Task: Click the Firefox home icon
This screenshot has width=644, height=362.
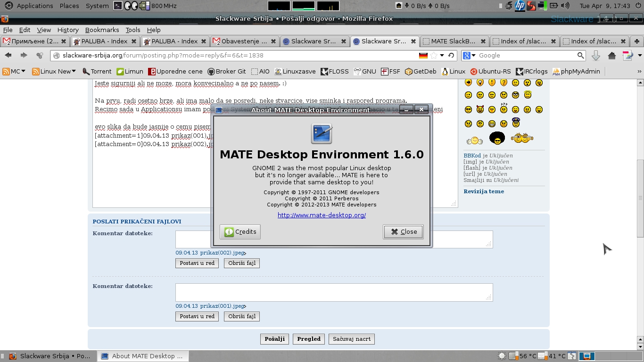Action: coord(612,56)
